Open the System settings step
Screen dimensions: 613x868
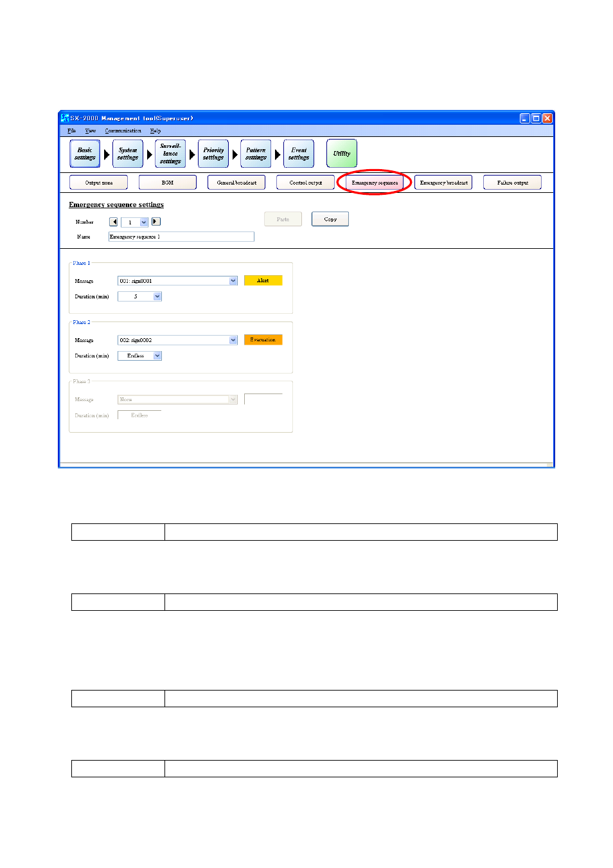[x=128, y=154]
